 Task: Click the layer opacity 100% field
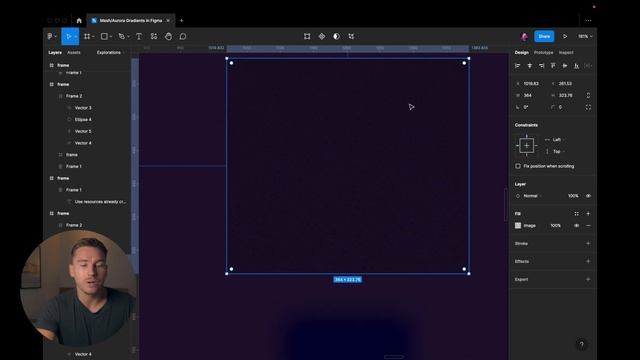(x=573, y=196)
